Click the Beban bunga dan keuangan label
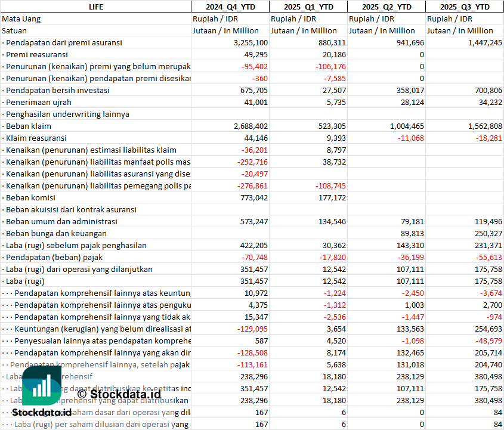 point(56,233)
